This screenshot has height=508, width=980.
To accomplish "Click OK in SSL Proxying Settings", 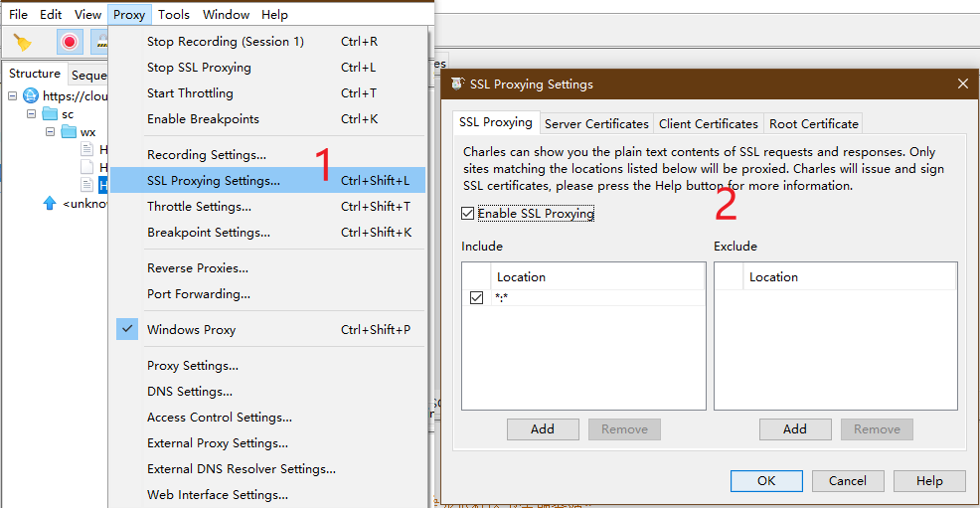I will pyautogui.click(x=766, y=480).
